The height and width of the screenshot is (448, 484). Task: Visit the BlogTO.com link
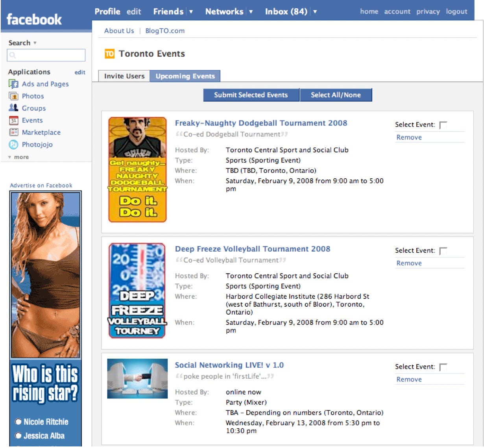coord(165,31)
